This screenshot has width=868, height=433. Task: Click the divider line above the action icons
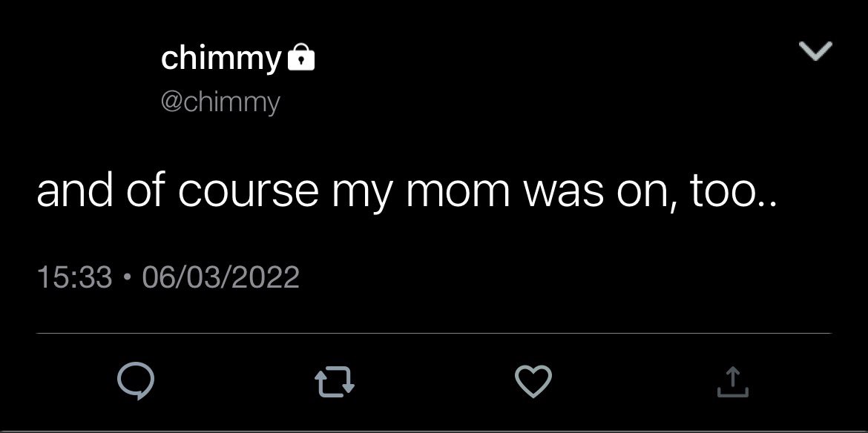tap(434, 334)
